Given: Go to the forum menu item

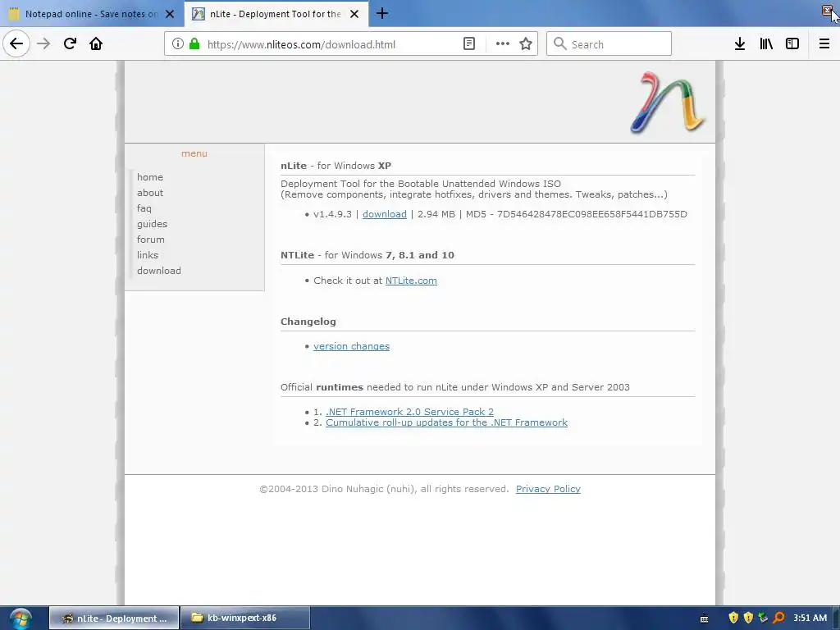Looking at the screenshot, I should pos(151,240).
